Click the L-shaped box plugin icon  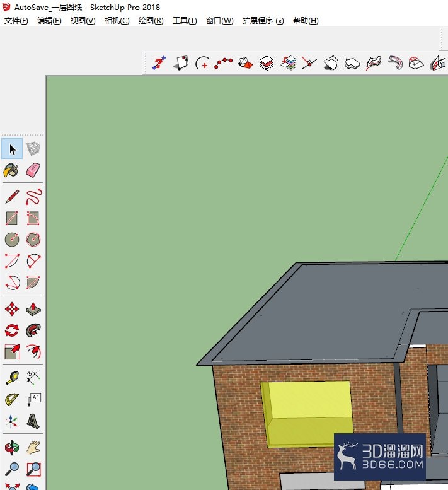(x=352, y=64)
